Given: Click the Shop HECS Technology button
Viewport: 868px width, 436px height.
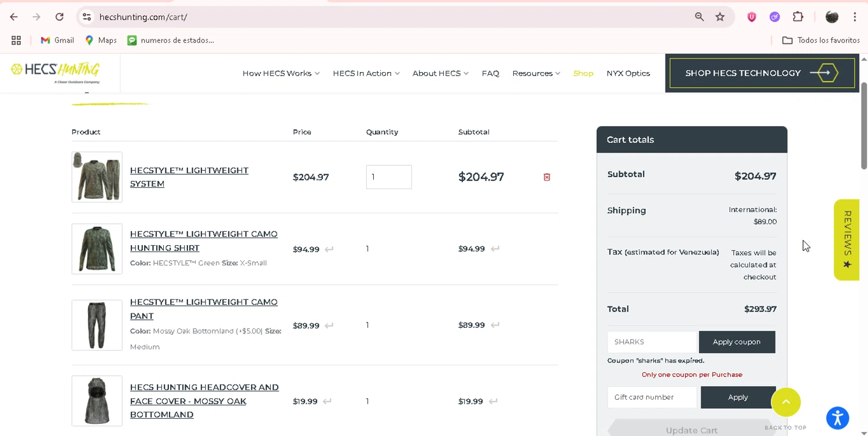Looking at the screenshot, I should pos(762,73).
